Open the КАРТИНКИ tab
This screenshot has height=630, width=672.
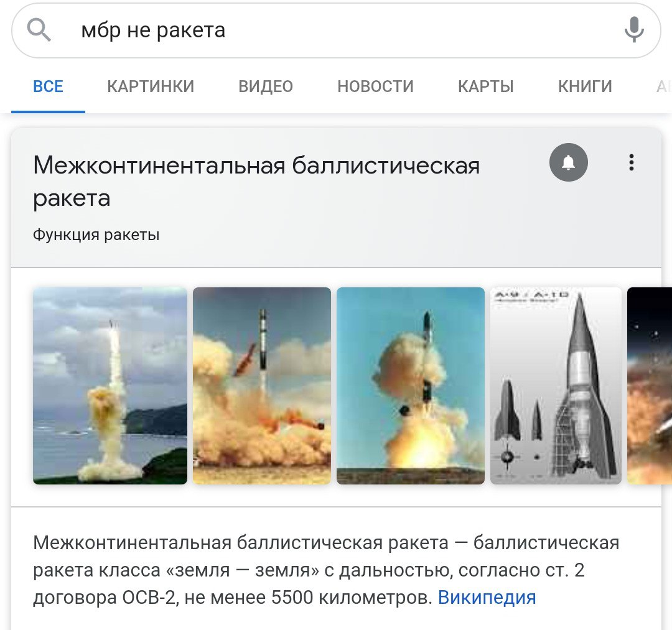click(151, 86)
